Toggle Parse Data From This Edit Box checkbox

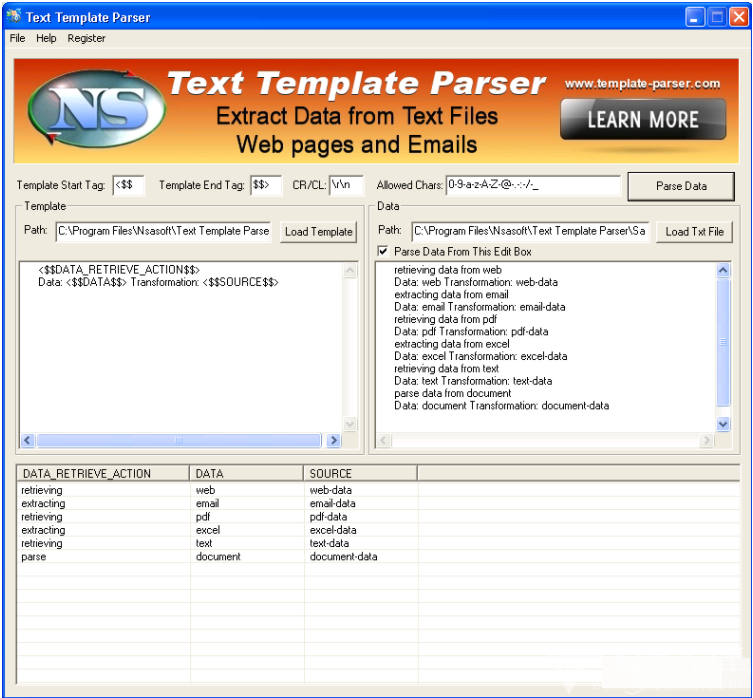click(383, 252)
